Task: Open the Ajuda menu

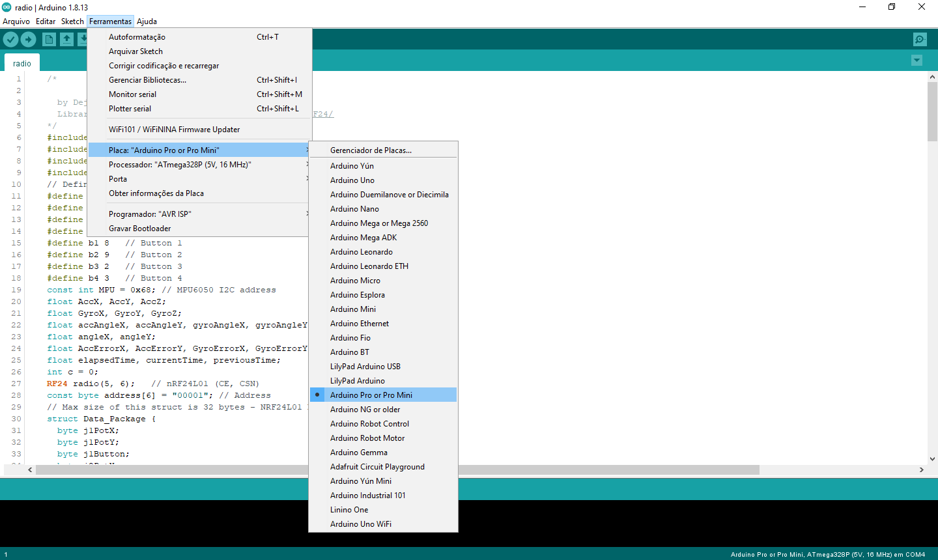Action: pyautogui.click(x=147, y=21)
